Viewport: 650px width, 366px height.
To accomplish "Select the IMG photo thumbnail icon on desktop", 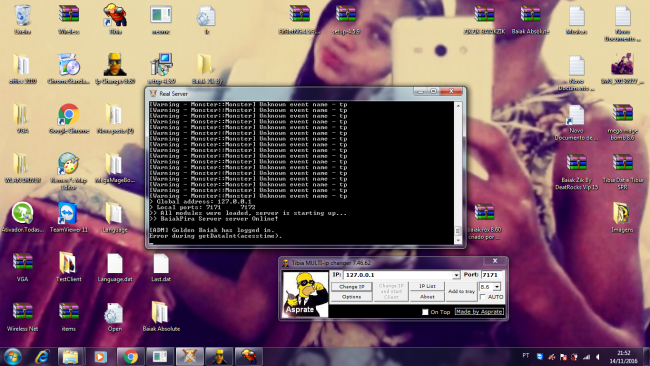I will point(622,68).
